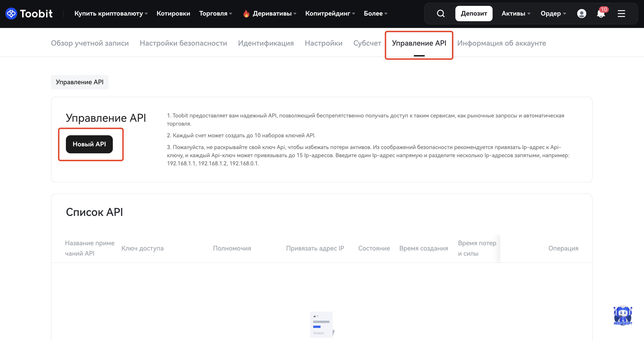Switch to Настройки безопасности tab

coord(183,43)
